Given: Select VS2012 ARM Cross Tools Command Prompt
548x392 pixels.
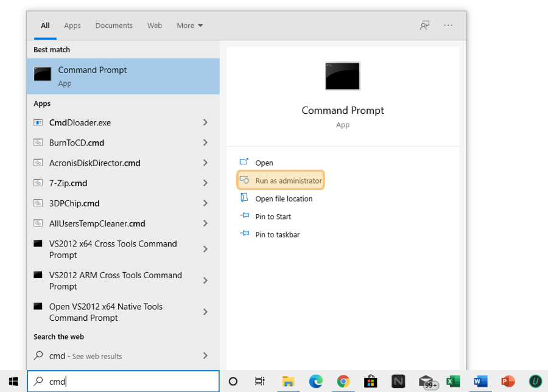Looking at the screenshot, I should pos(123,281).
